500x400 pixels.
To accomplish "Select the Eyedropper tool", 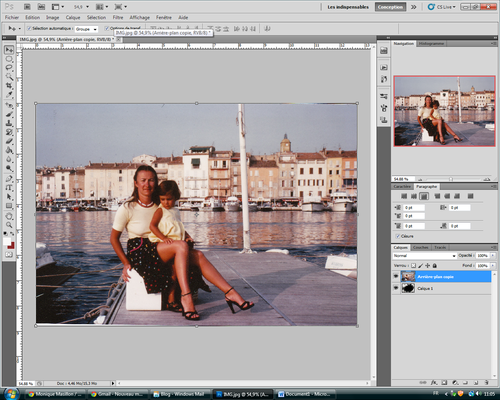I will (x=9, y=95).
